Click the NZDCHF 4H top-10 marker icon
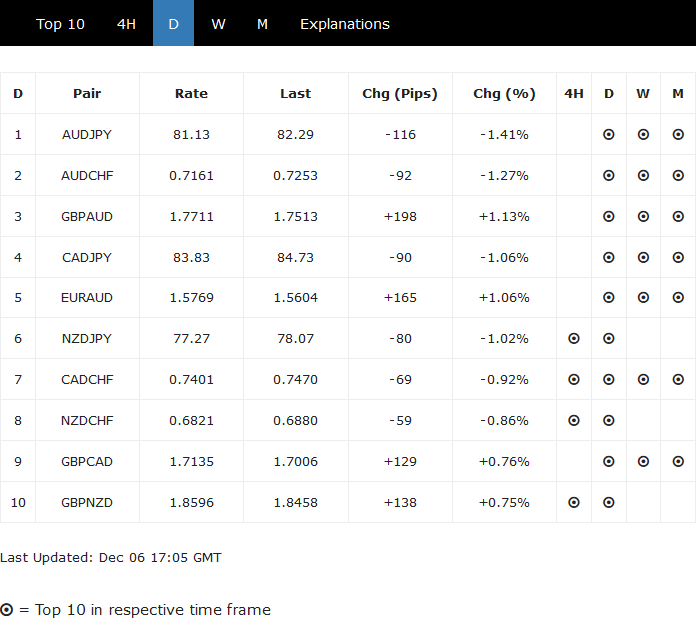Viewport: 696px width, 621px height. point(574,421)
